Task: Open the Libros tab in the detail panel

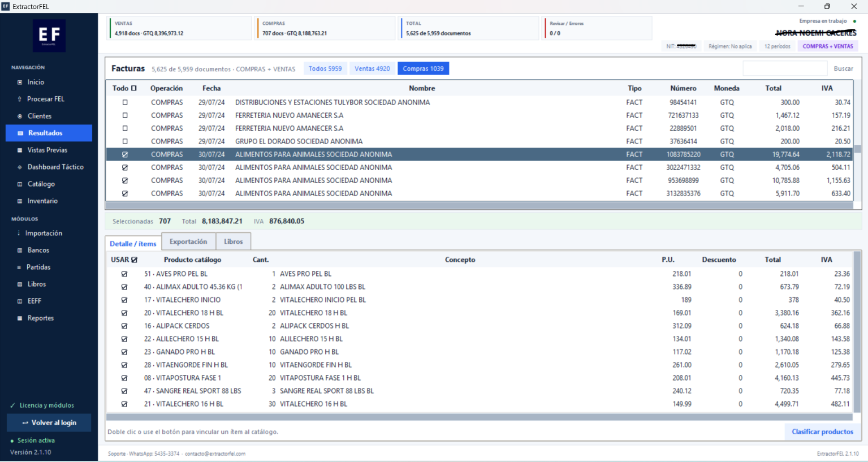Action: coord(233,241)
